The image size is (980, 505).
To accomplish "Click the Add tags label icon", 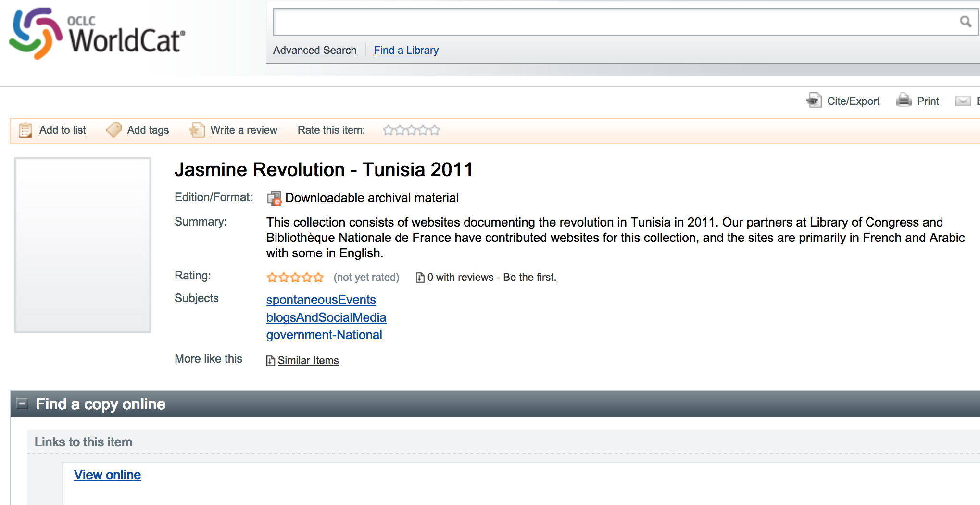I will click(x=114, y=130).
